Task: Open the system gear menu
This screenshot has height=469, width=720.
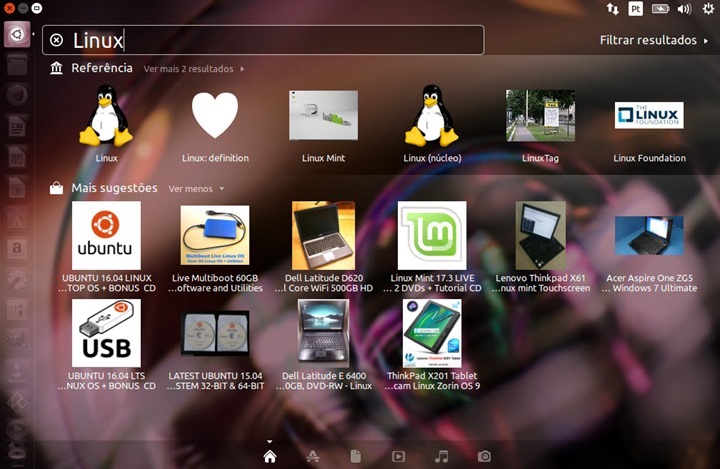Action: click(709, 9)
